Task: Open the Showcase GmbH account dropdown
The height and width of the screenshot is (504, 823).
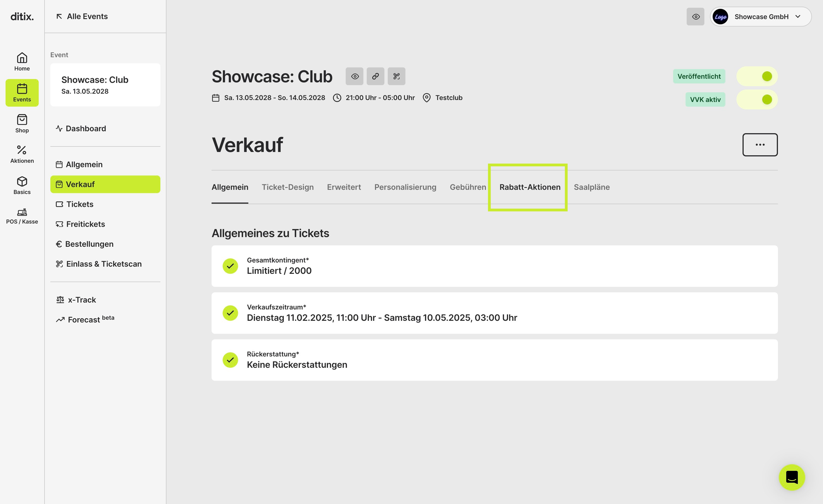Action: [x=761, y=17]
